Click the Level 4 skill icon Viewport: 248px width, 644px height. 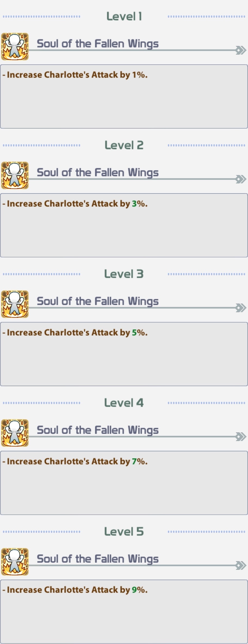coord(15,433)
